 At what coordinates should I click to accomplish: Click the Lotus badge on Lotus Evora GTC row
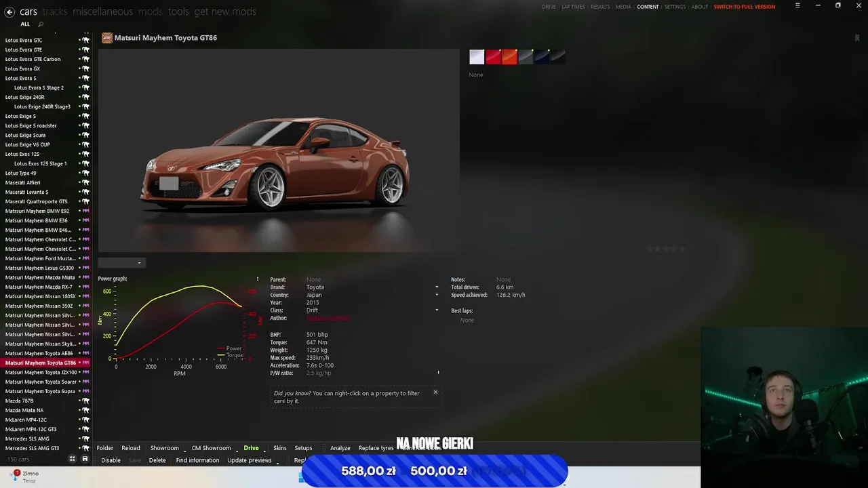(x=85, y=40)
